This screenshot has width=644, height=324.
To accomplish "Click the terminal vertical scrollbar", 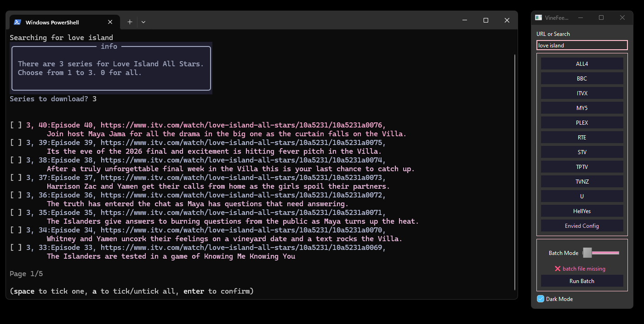I will [x=515, y=170].
